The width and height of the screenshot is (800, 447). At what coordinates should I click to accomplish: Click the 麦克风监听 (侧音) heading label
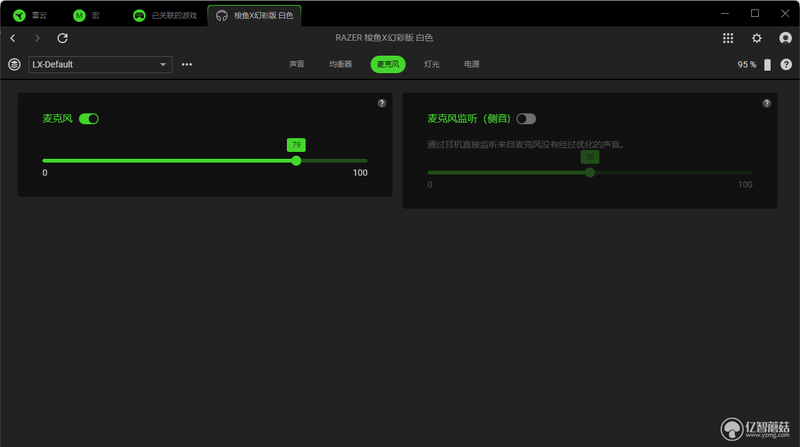469,118
